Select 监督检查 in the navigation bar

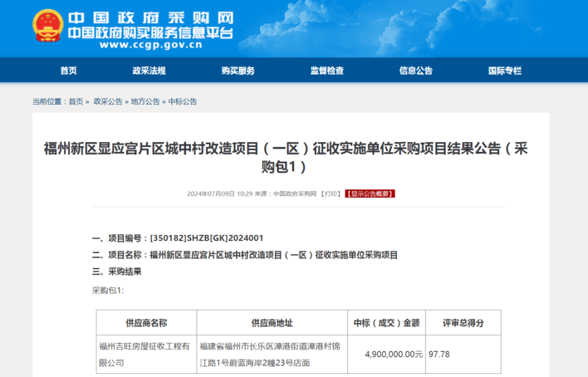[327, 70]
